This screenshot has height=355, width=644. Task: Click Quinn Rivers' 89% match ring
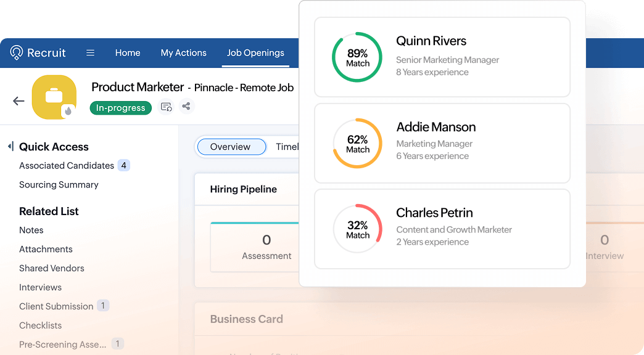click(x=357, y=57)
